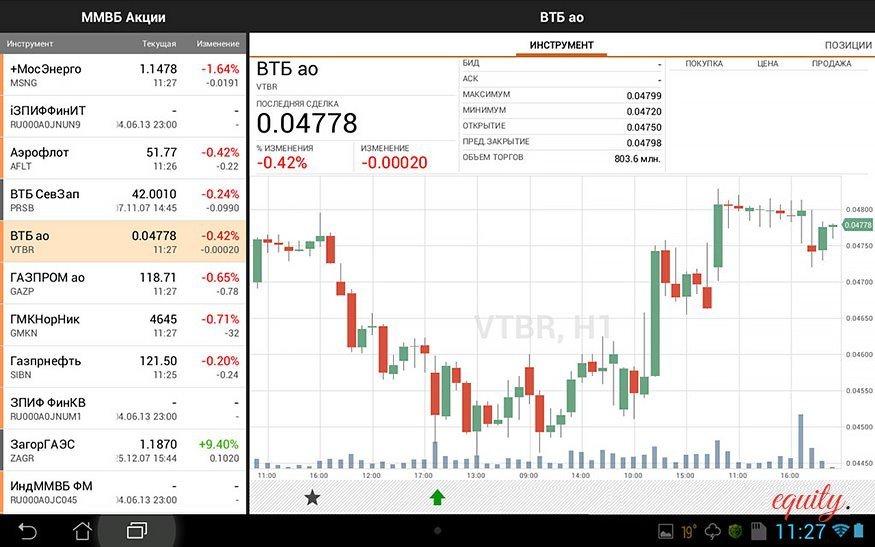The width and height of the screenshot is (875, 547).
Task: Tap the Android back button
Action: [27, 531]
